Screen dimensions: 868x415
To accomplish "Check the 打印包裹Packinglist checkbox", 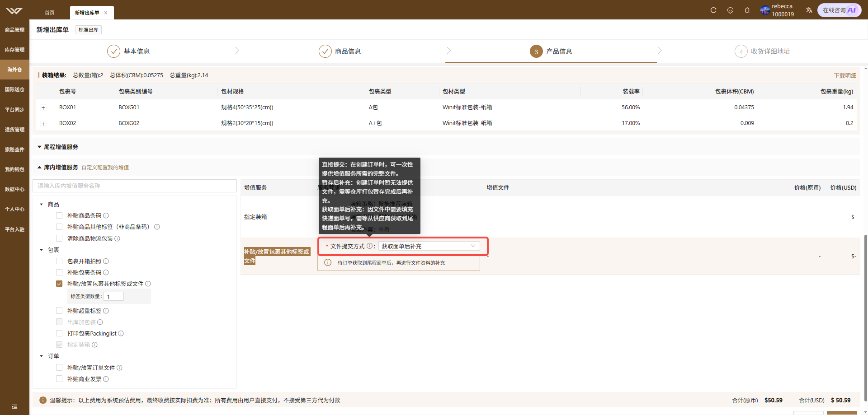I will point(59,333).
